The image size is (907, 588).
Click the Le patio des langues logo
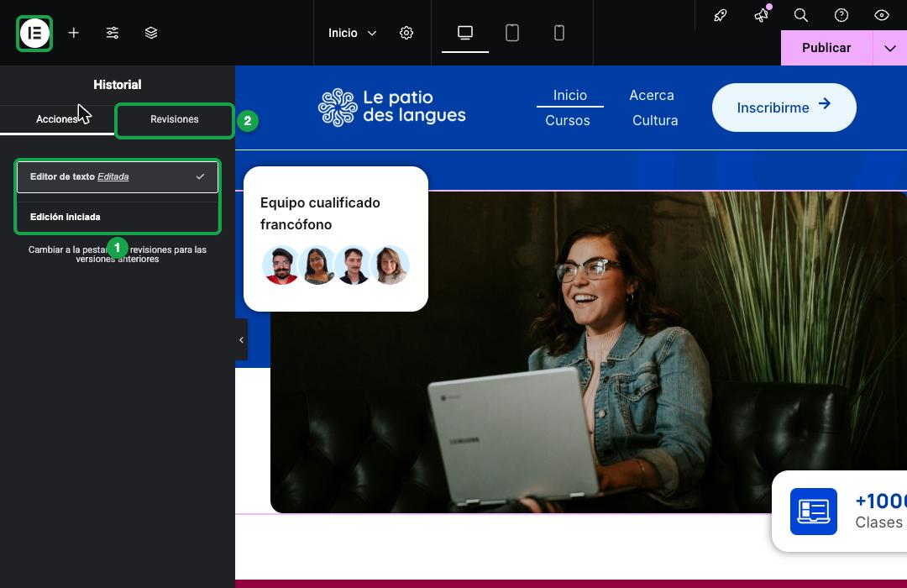(391, 107)
